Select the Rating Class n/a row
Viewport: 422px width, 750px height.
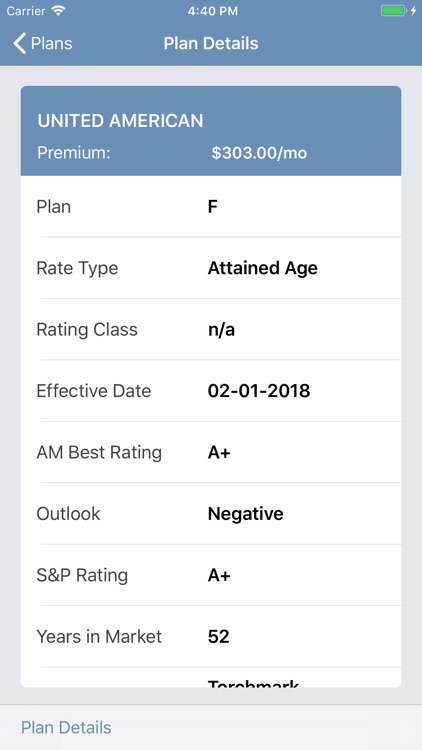211,330
